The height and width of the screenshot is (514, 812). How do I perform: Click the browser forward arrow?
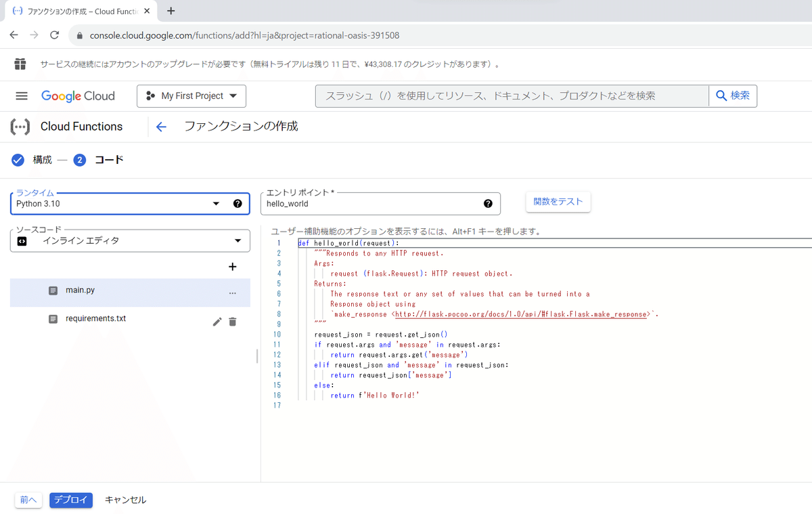pos(35,35)
